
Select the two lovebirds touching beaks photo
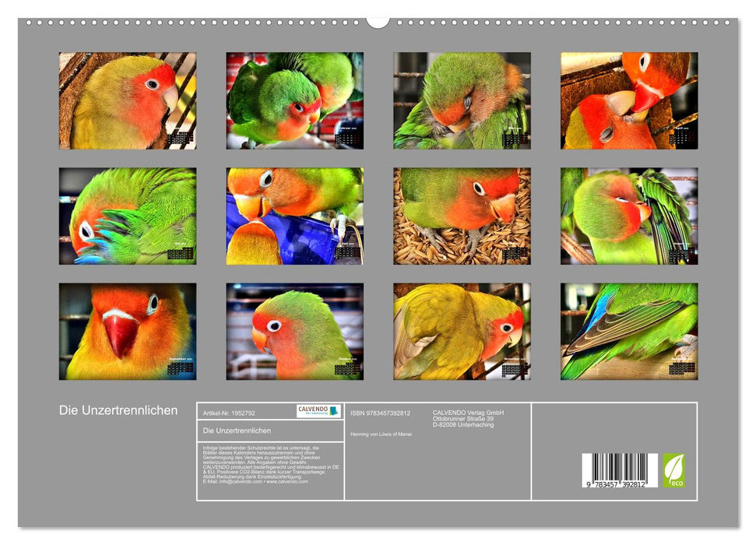[628, 100]
